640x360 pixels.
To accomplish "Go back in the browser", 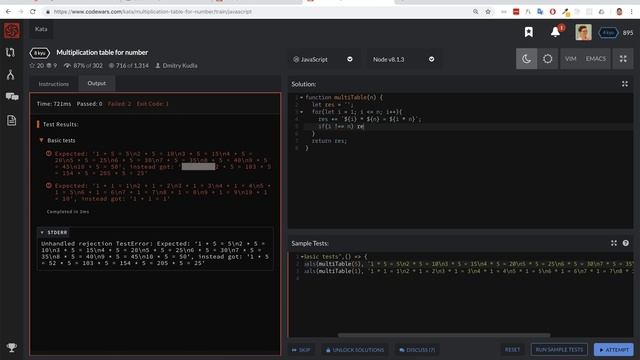I will click(8, 12).
